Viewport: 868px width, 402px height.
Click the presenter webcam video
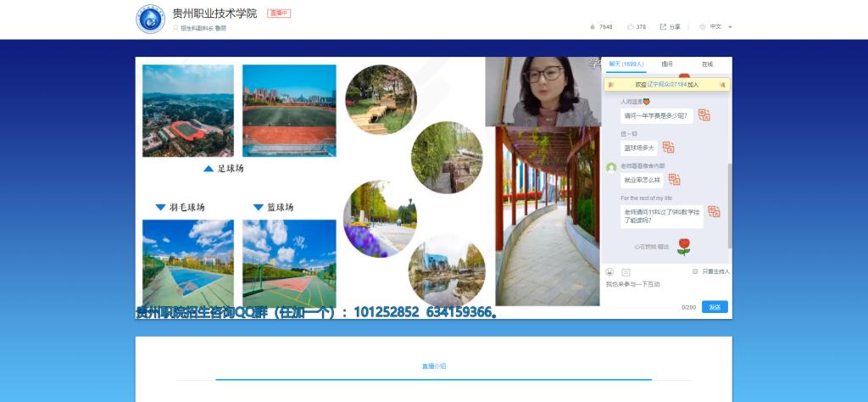[x=542, y=92]
